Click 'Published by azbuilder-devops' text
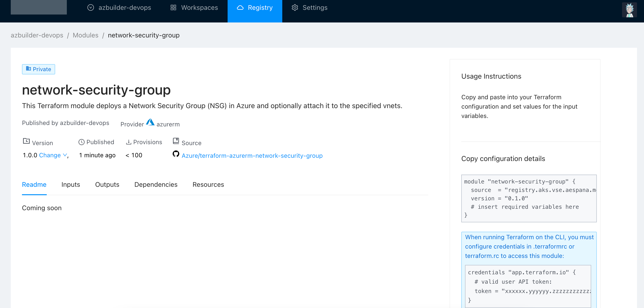The image size is (644, 308). point(65,123)
